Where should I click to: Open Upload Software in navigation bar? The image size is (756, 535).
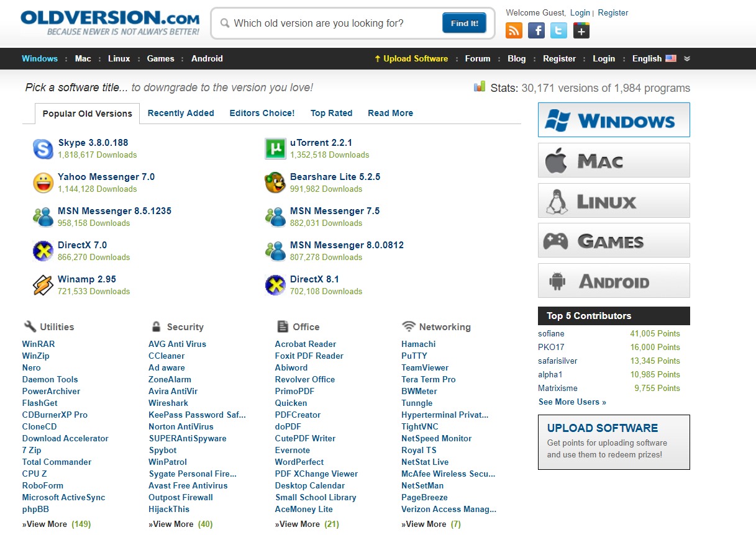click(x=411, y=58)
